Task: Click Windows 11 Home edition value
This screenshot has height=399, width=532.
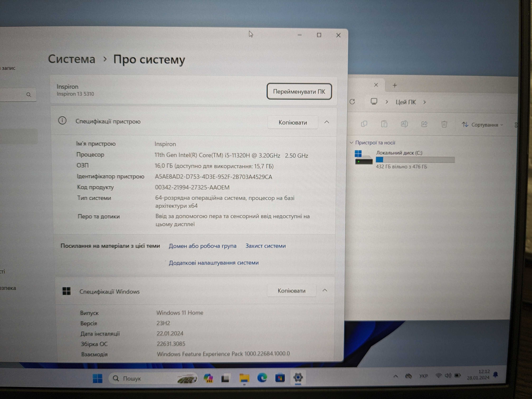Action: click(180, 312)
